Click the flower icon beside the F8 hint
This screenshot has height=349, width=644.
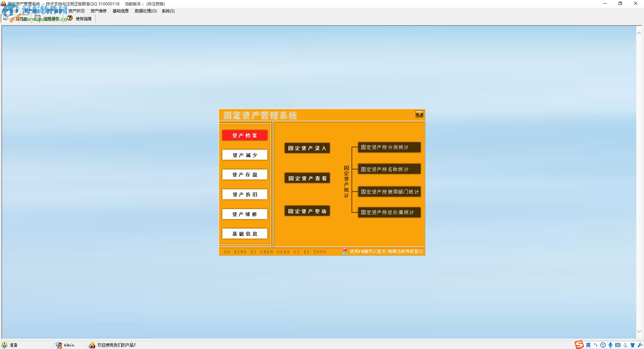point(345,251)
